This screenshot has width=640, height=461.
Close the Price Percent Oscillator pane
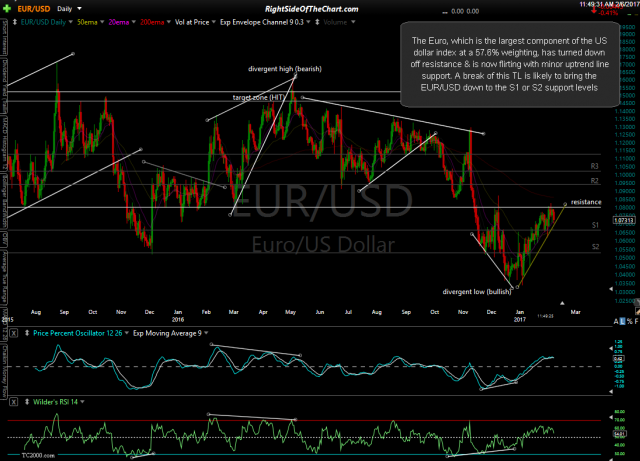(x=13, y=333)
